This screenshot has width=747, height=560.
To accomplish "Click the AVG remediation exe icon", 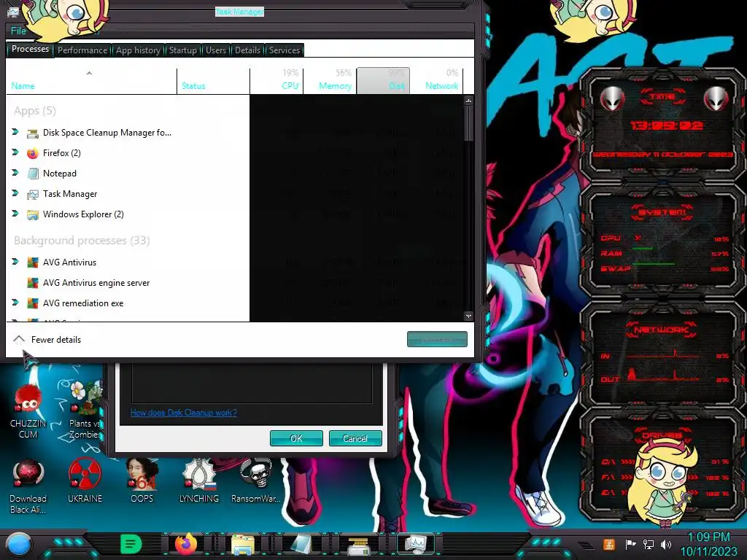I will (x=32, y=303).
